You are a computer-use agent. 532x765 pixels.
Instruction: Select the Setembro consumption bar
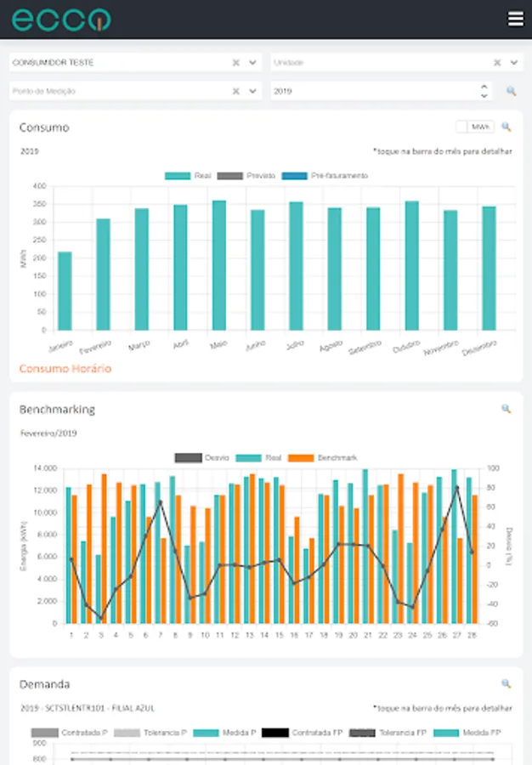tap(373, 269)
